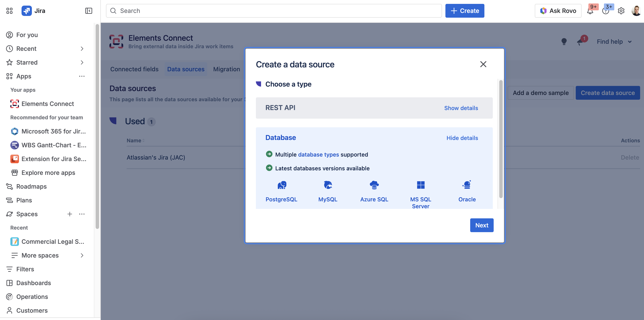The height and width of the screenshot is (320, 644).
Task: Switch to Migration tab
Action: click(227, 69)
